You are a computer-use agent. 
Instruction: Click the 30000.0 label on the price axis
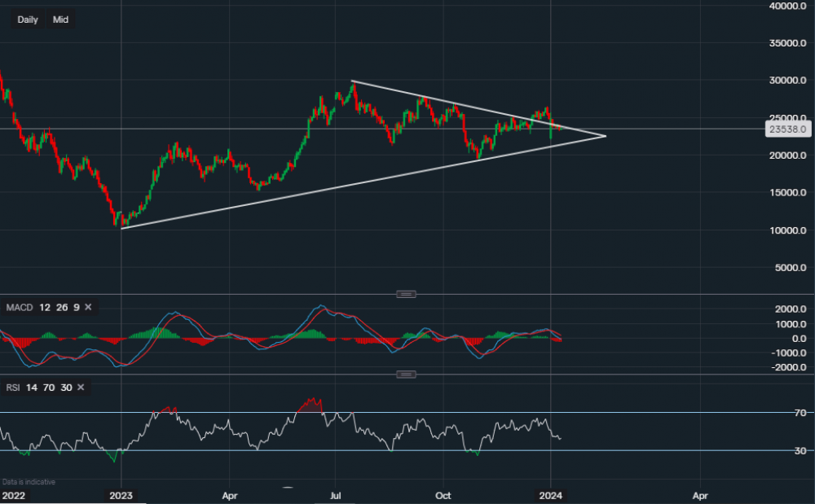tap(787, 81)
